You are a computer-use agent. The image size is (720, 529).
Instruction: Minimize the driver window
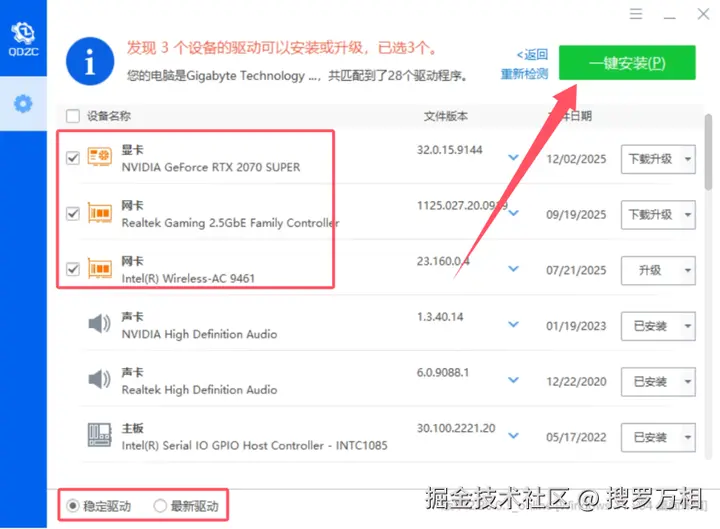pos(670,15)
